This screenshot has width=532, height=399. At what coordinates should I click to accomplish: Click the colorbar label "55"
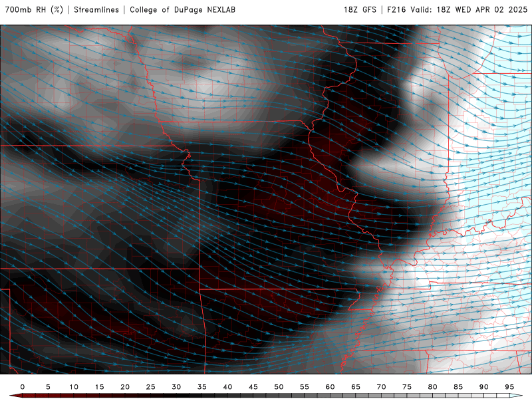[x=305, y=387]
